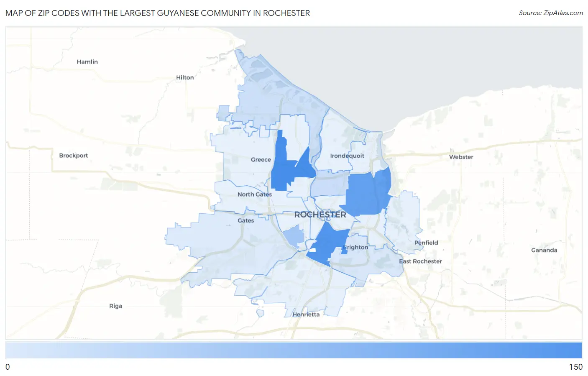Click the North Gates label
This screenshot has width=588, height=376.
[x=255, y=194]
